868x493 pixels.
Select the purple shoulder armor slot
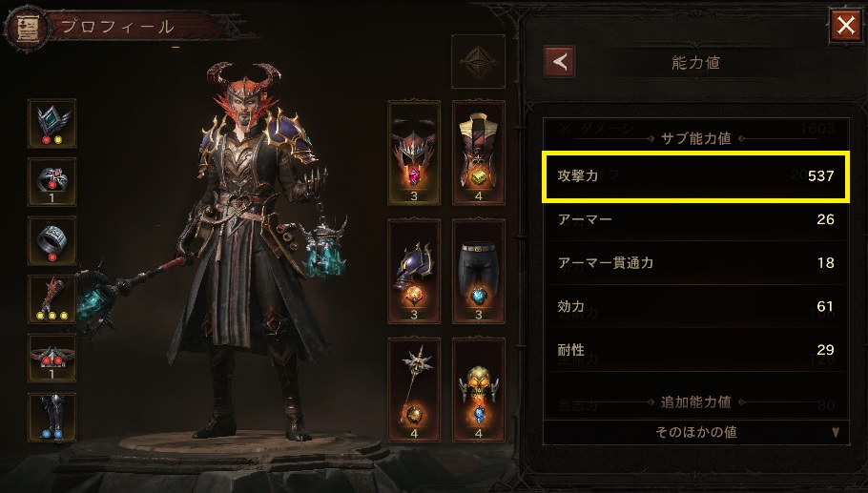click(414, 271)
